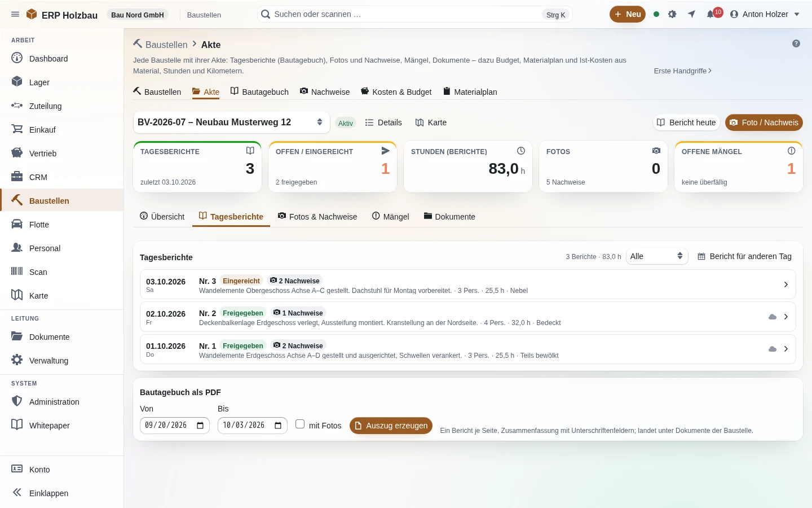Viewport: 812px width, 508px height.
Task: Open the help question mark icon
Action: pos(796,43)
